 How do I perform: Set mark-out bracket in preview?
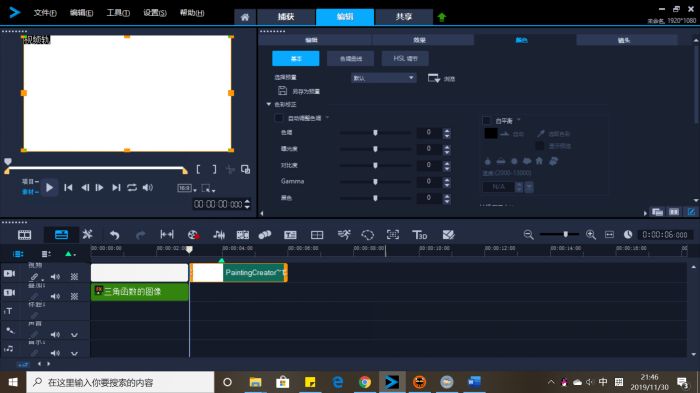coord(214,169)
